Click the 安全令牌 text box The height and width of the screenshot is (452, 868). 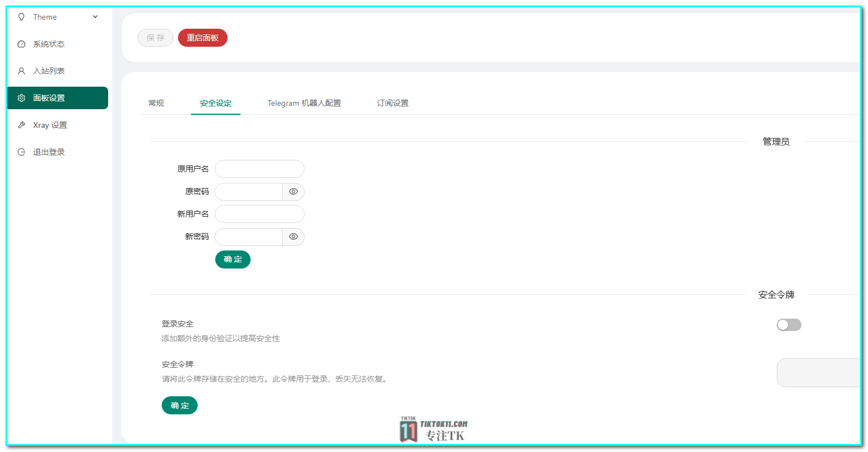click(819, 373)
